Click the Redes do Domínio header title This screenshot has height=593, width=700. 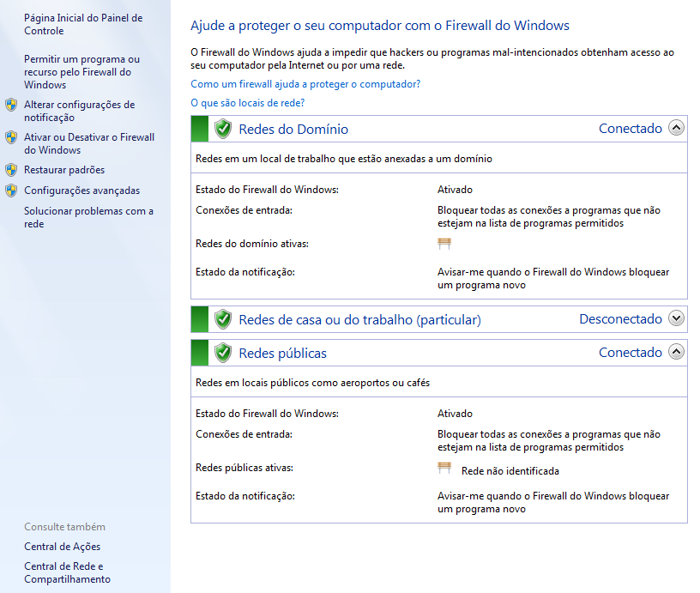(x=293, y=130)
